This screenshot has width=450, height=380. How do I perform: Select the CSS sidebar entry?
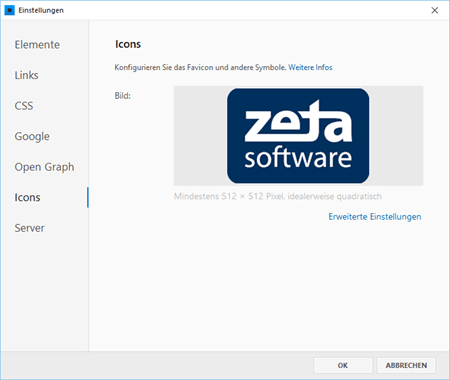point(24,106)
